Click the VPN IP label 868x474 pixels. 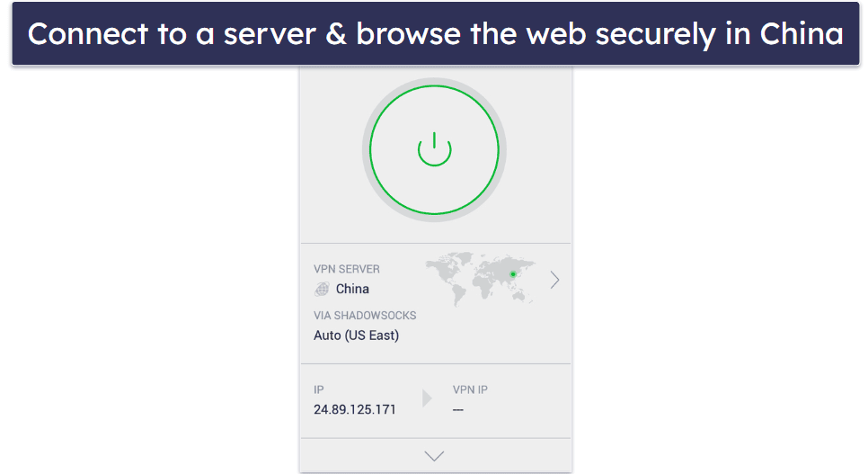[x=470, y=389]
